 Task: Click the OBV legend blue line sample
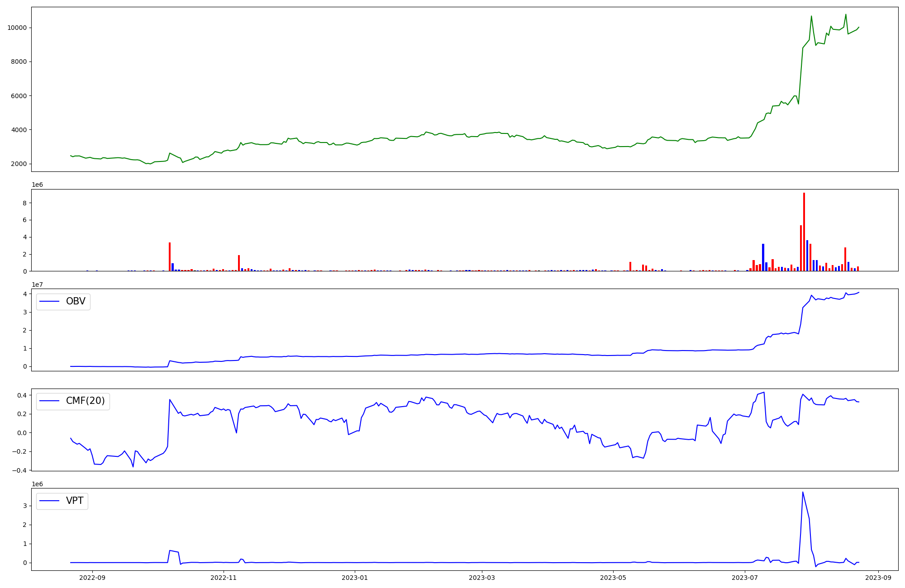49,301
